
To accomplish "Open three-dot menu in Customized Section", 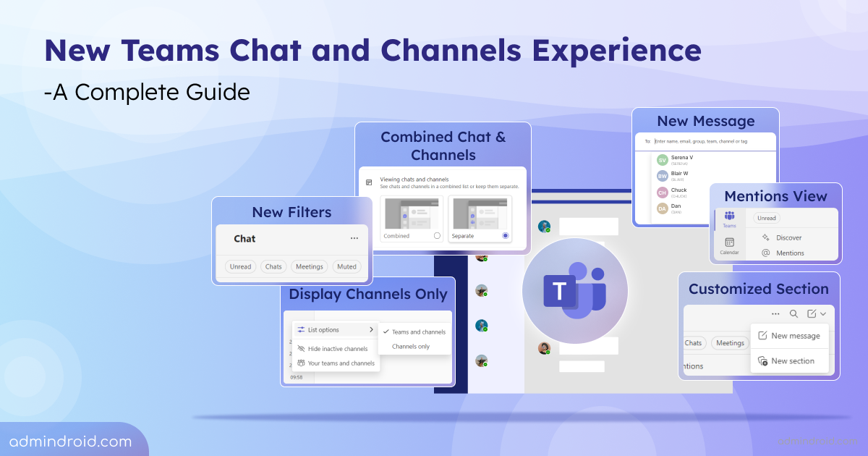I will pos(775,314).
